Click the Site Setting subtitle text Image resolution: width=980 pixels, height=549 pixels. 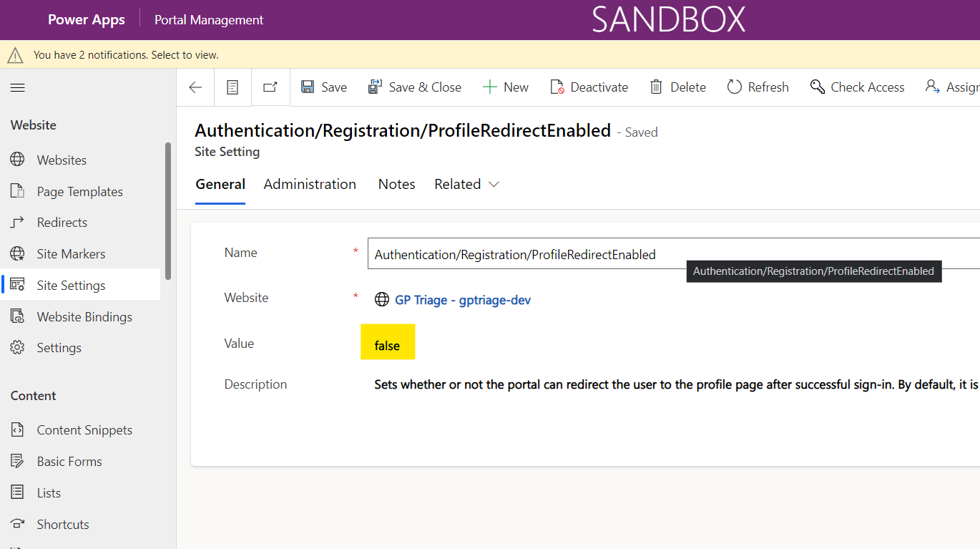coord(227,152)
